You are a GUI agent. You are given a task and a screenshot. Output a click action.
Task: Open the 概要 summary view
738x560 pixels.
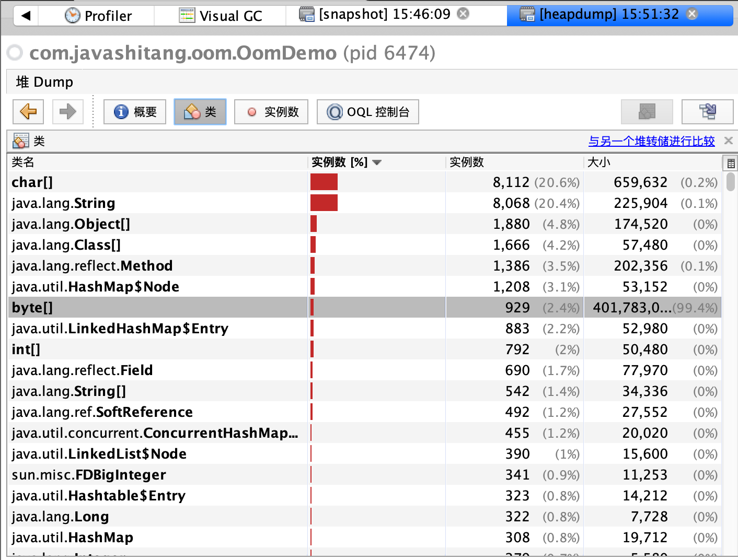135,112
